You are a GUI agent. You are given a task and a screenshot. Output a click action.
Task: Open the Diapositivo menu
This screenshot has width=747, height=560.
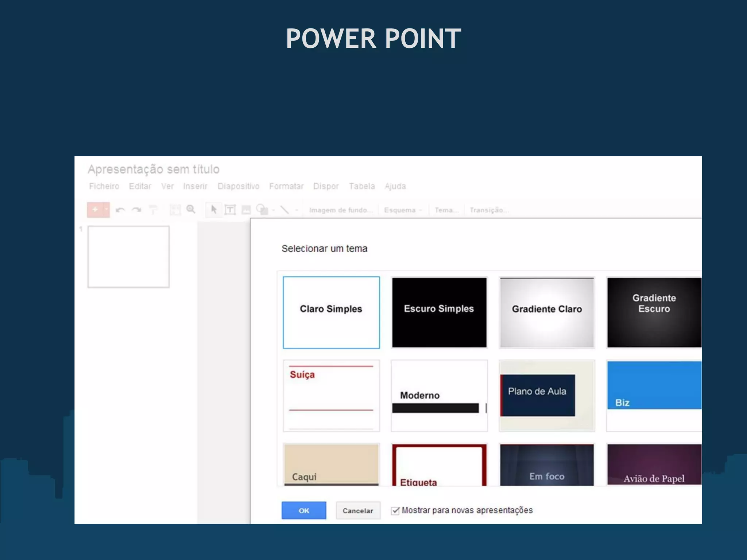click(x=239, y=186)
